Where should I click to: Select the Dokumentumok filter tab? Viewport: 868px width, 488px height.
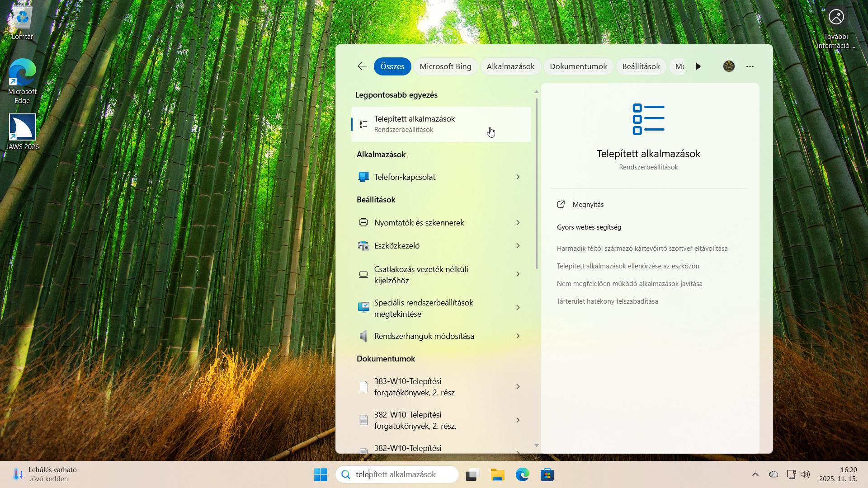578,66
